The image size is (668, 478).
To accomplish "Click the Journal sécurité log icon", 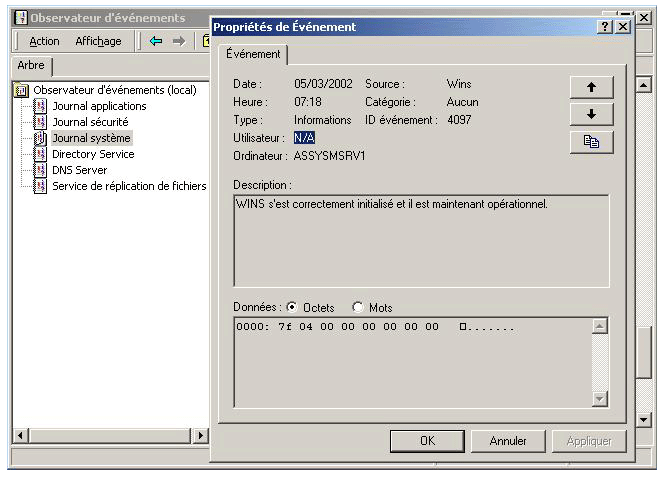I will click(40, 122).
